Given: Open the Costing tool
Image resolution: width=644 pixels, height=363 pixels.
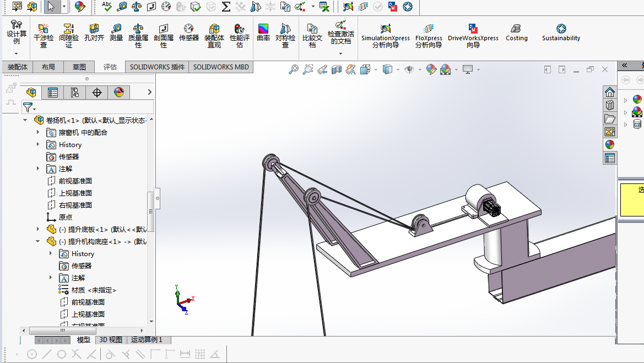Looking at the screenshot, I should point(516,32).
